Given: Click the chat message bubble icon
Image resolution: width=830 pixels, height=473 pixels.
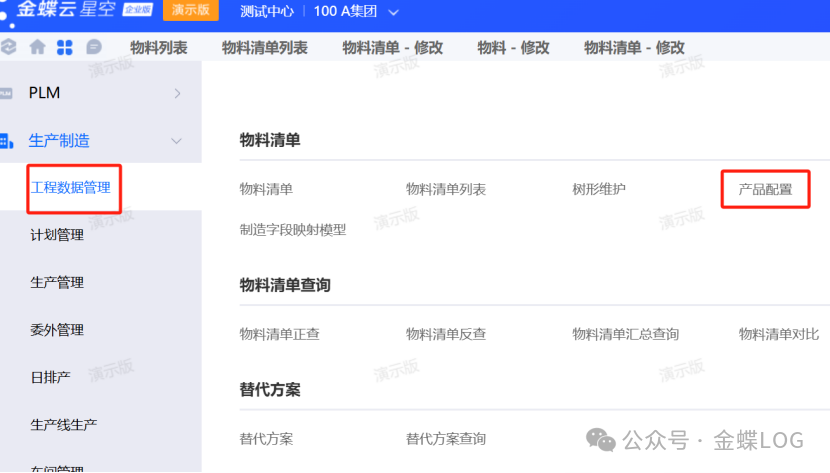Looking at the screenshot, I should [93, 47].
